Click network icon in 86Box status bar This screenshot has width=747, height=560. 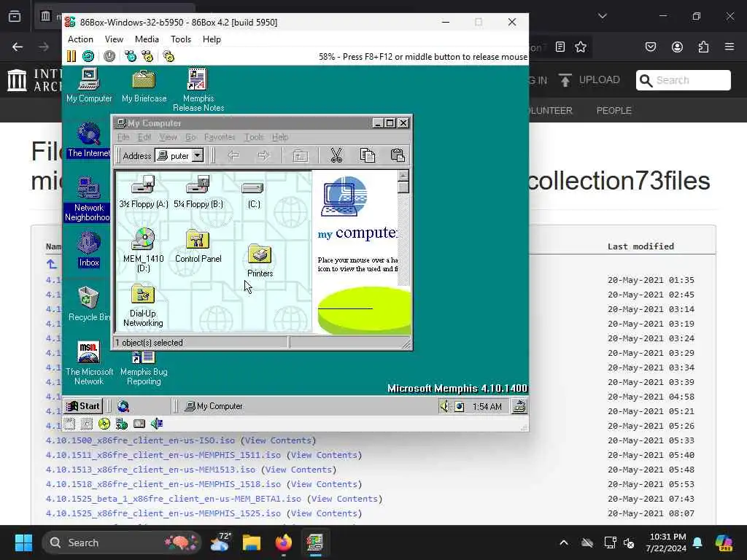pyautogui.click(x=122, y=424)
